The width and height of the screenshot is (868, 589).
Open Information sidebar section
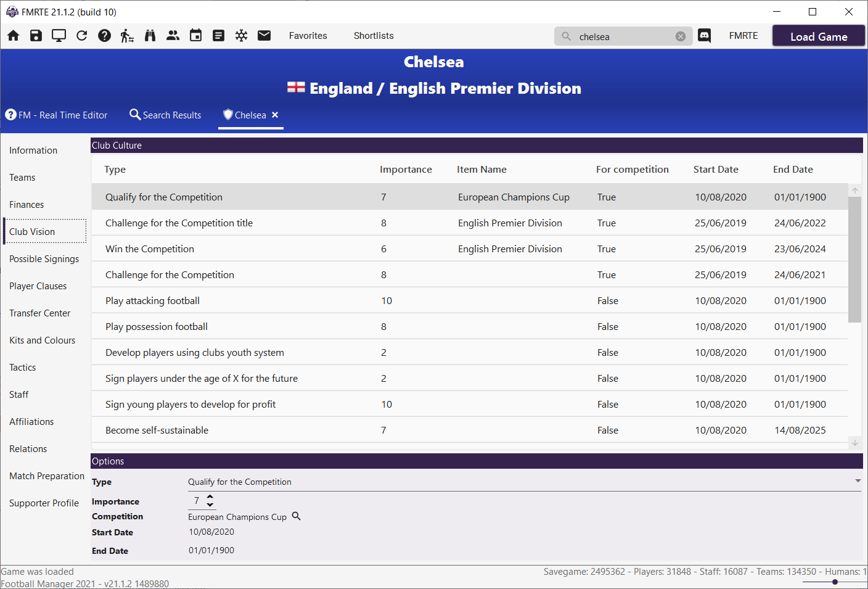point(33,150)
